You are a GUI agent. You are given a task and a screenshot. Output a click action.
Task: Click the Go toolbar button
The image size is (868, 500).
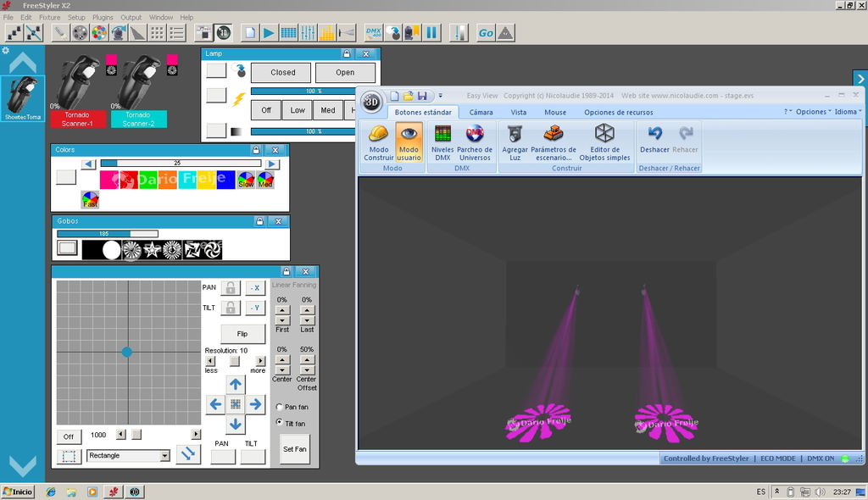coord(486,33)
